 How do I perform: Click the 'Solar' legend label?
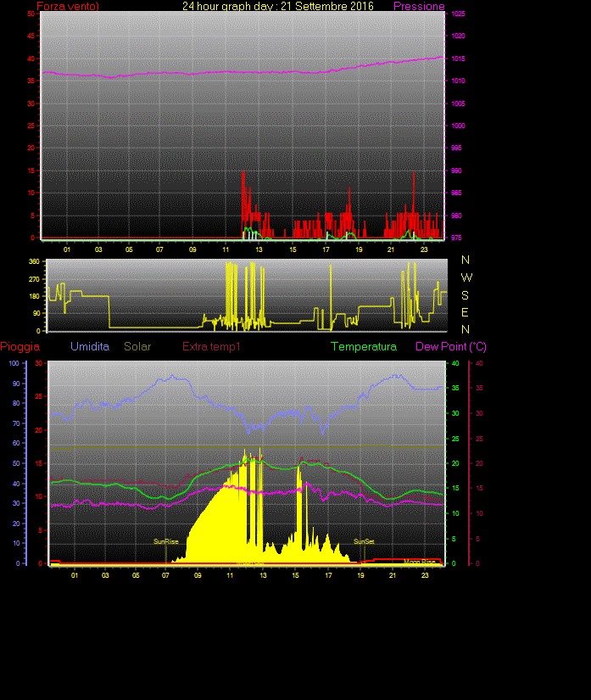pyautogui.click(x=137, y=347)
